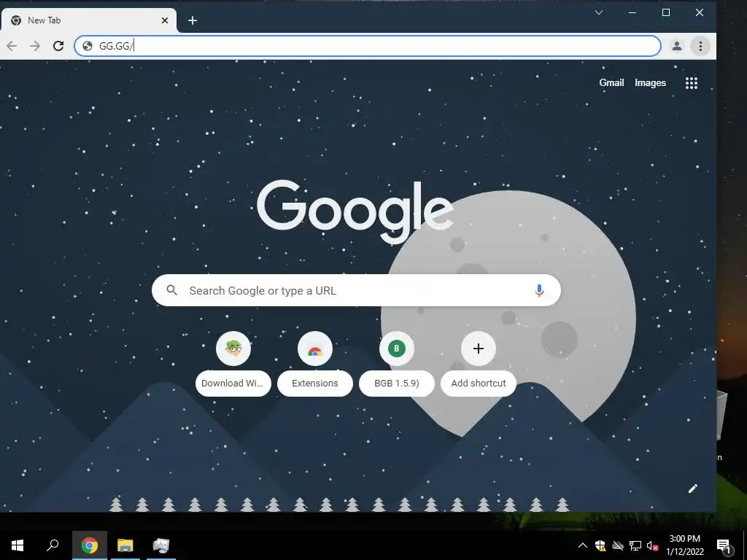Screen dimensions: 747x560
Task: Open the Extensions shortcut icon
Action: point(315,349)
